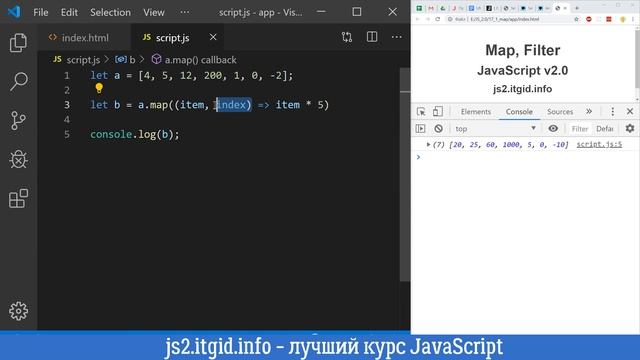The width and height of the screenshot is (640, 360).
Task: Click the red ad-blocker extension icon
Action: [x=589, y=19]
